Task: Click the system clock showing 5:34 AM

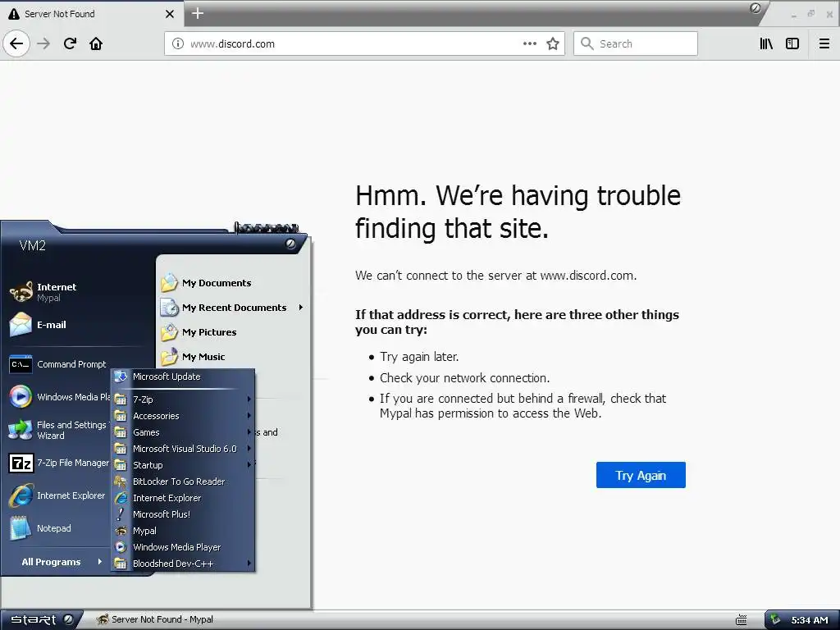Action: point(810,620)
